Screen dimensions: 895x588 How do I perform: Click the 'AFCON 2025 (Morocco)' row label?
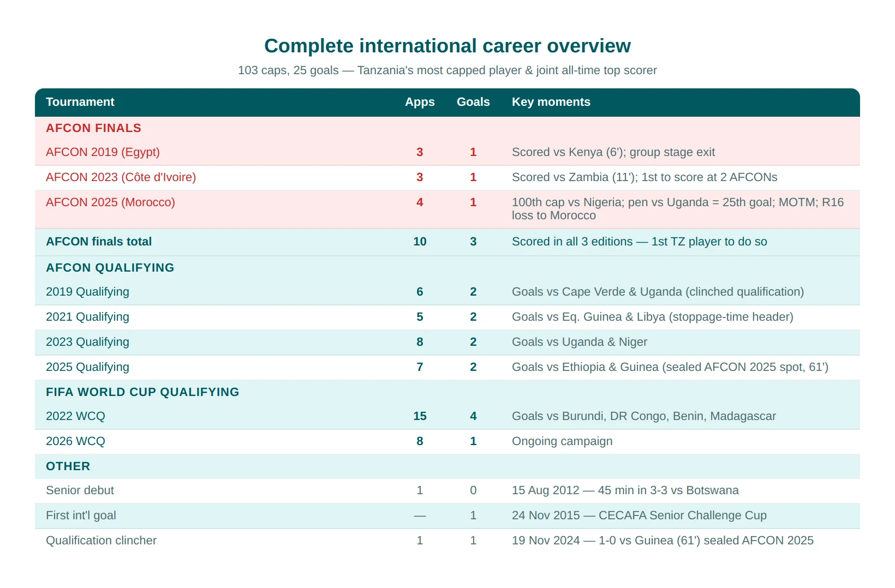110,202
